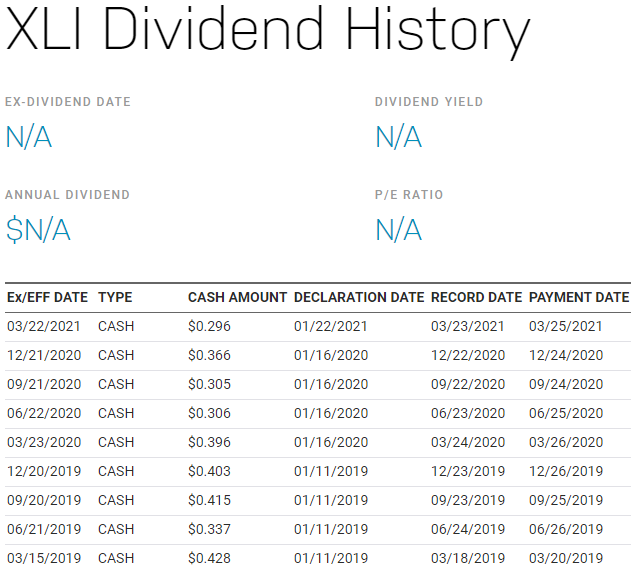This screenshot has height=572, width=631.
Task: Select cash amount $0.306
Action: 209,413
